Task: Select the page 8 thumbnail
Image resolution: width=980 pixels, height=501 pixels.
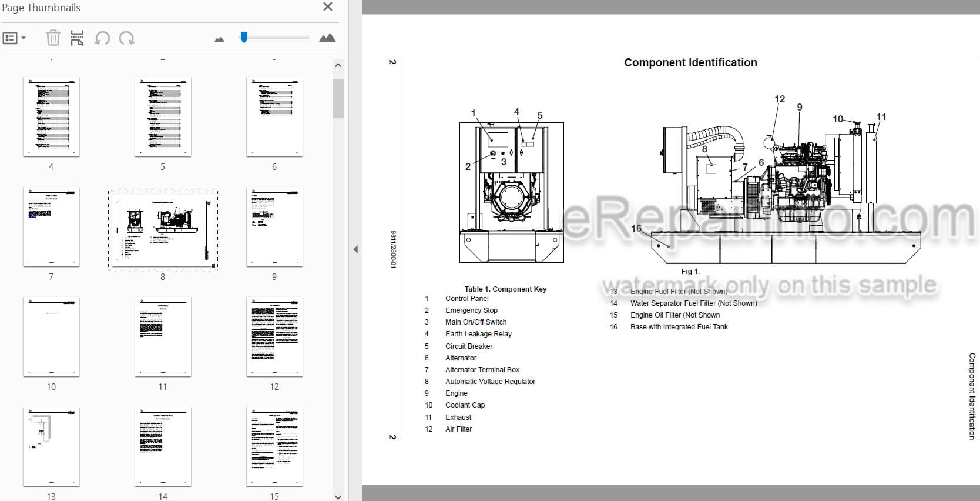Action: pos(163,230)
